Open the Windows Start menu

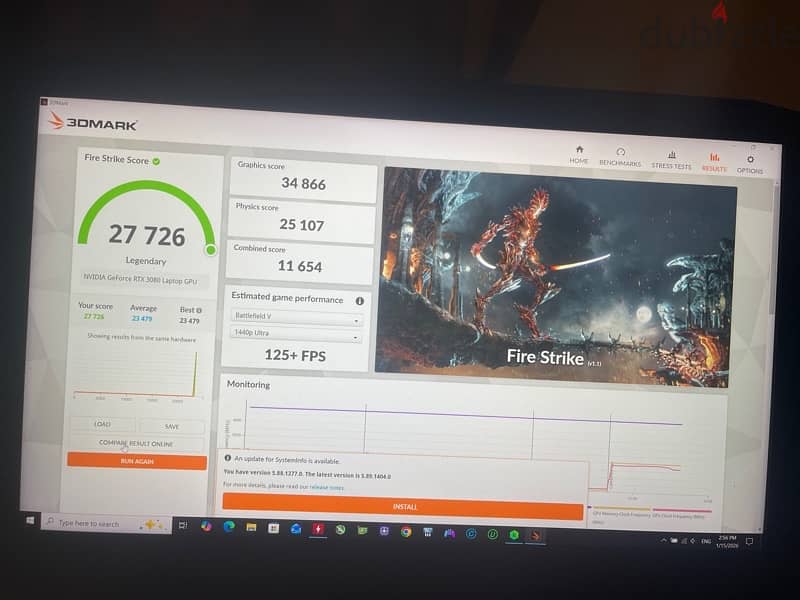click(x=30, y=520)
